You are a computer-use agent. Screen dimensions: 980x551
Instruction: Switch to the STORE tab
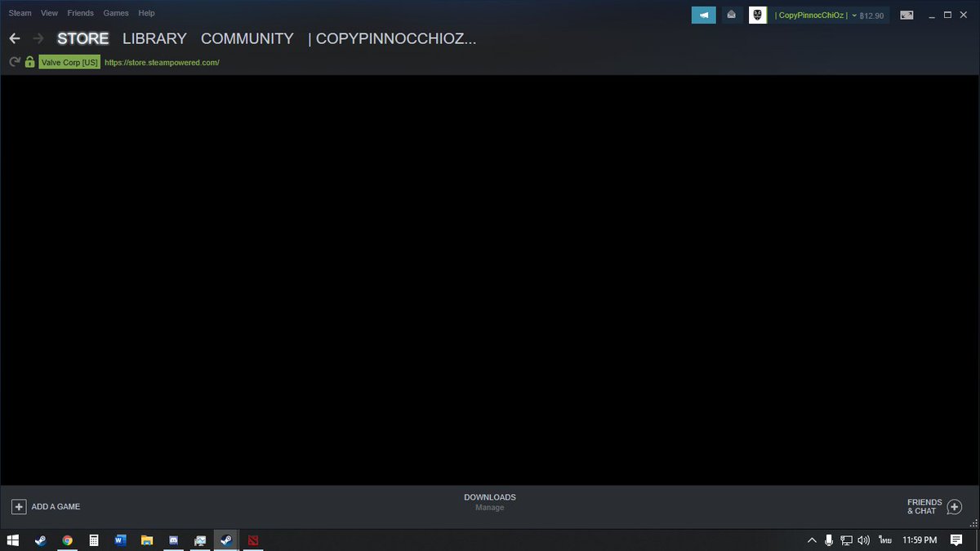pos(82,38)
